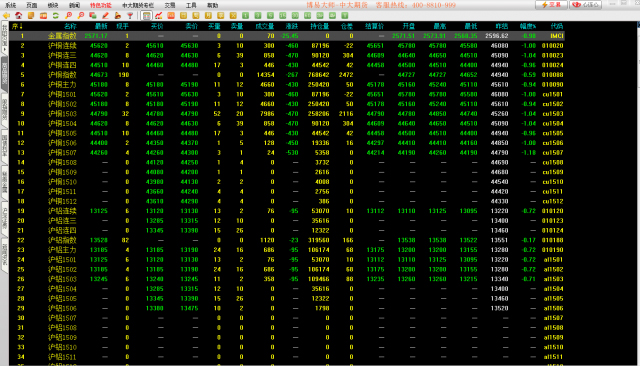Image resolution: width=640 pixels, height=366 pixels.
Task: Open the red home icon
Action: coord(19,16)
